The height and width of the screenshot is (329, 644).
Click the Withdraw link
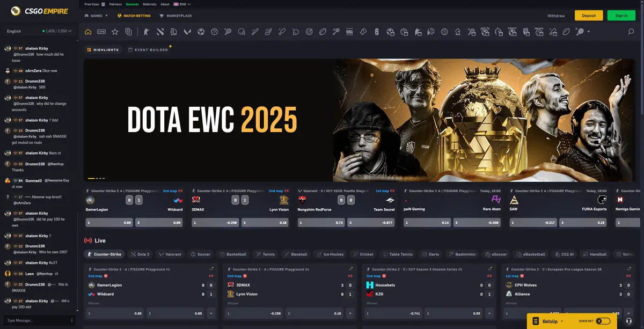(x=556, y=16)
